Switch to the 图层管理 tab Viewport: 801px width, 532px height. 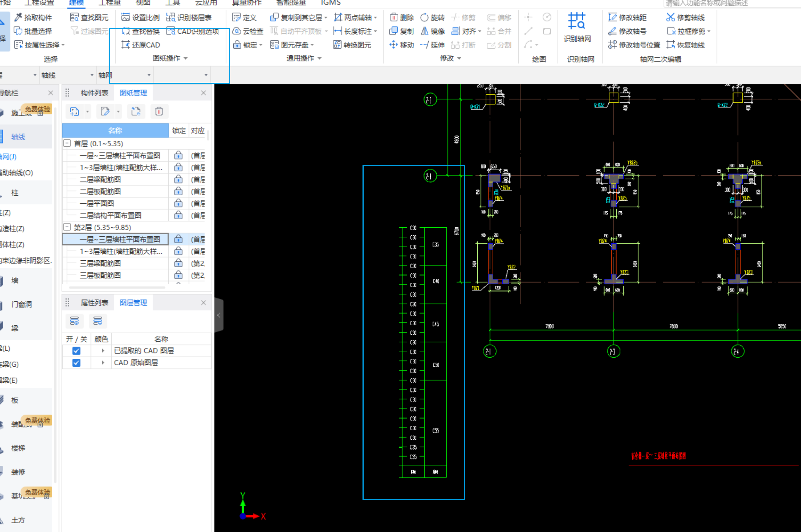point(133,303)
